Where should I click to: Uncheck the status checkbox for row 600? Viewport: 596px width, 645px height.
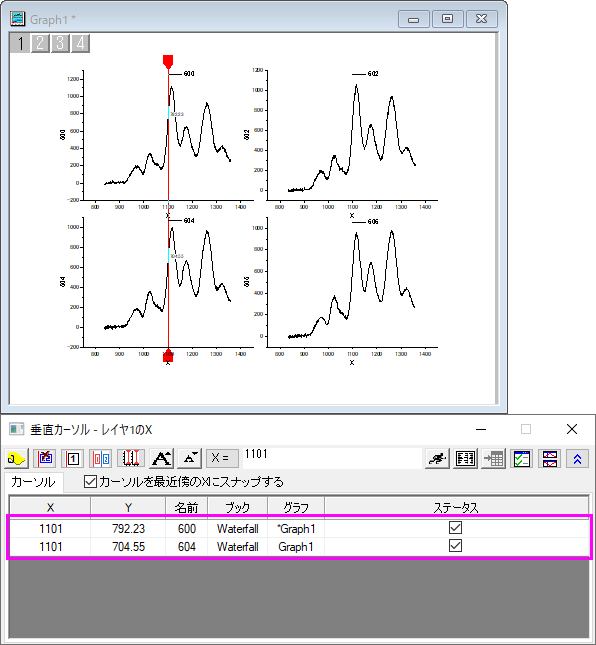coord(455,527)
